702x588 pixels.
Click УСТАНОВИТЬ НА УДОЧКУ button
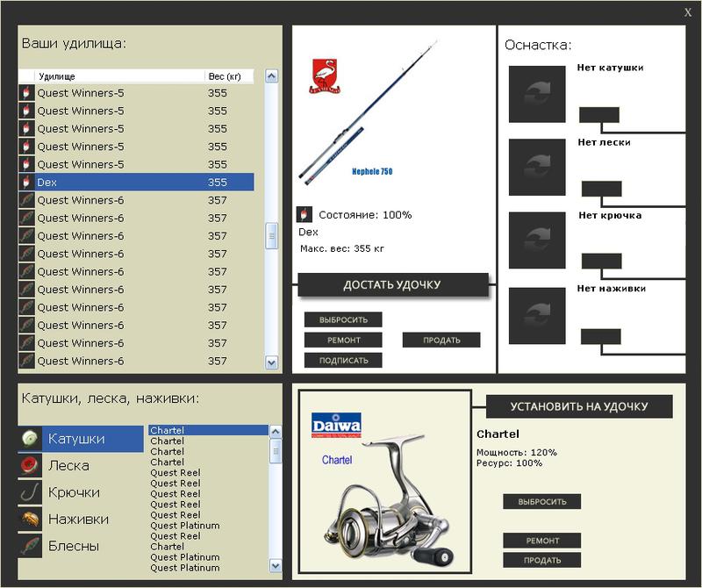click(x=579, y=406)
